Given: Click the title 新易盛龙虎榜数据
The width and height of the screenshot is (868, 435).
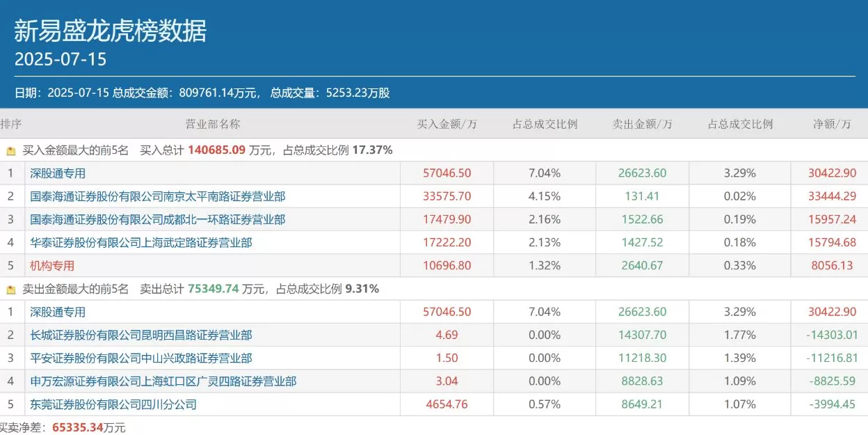Looking at the screenshot, I should [111, 31].
